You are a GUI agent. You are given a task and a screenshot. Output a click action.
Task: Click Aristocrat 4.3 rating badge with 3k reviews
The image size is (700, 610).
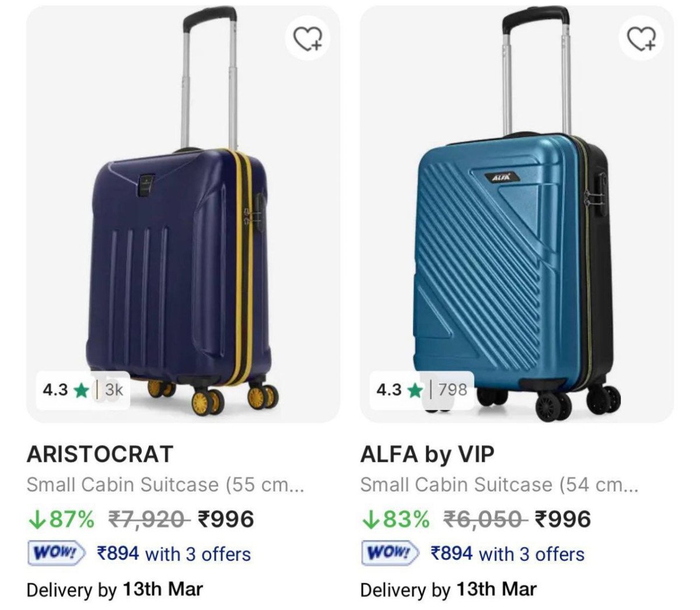tap(83, 390)
